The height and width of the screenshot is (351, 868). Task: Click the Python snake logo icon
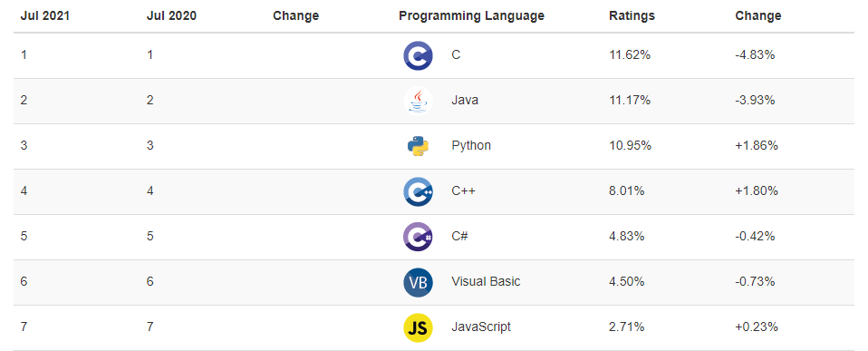click(x=418, y=146)
